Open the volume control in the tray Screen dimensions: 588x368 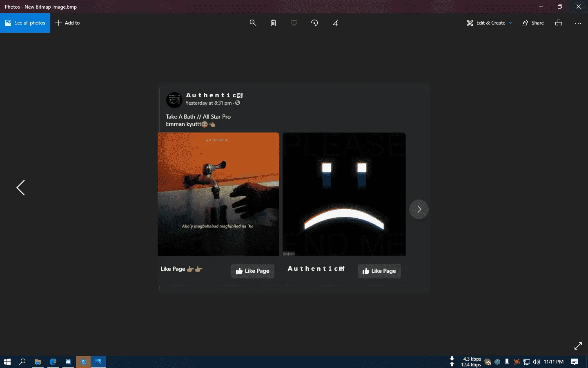pyautogui.click(x=537, y=362)
